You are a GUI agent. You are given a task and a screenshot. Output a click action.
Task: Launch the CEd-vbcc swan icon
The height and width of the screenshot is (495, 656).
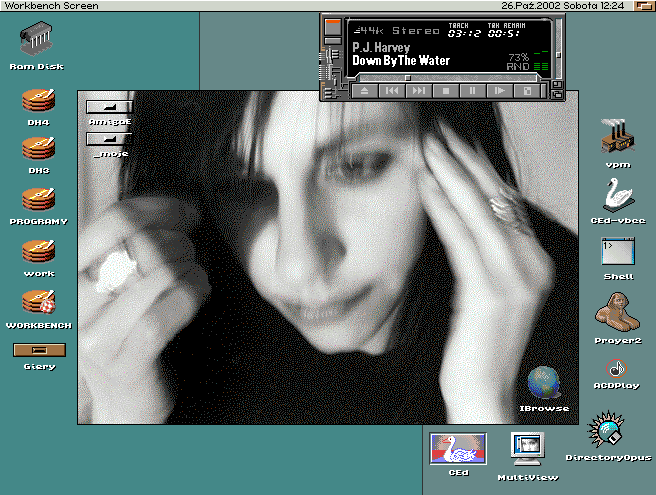coord(618,194)
